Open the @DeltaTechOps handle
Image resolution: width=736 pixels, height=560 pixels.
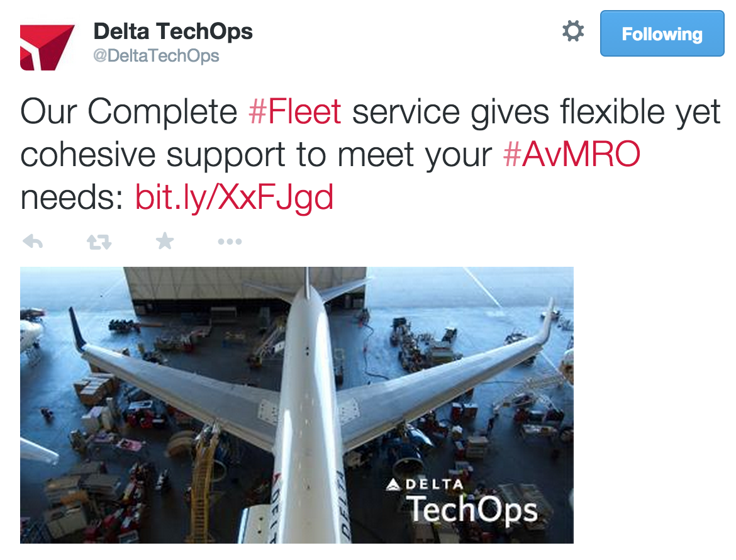pos(156,55)
